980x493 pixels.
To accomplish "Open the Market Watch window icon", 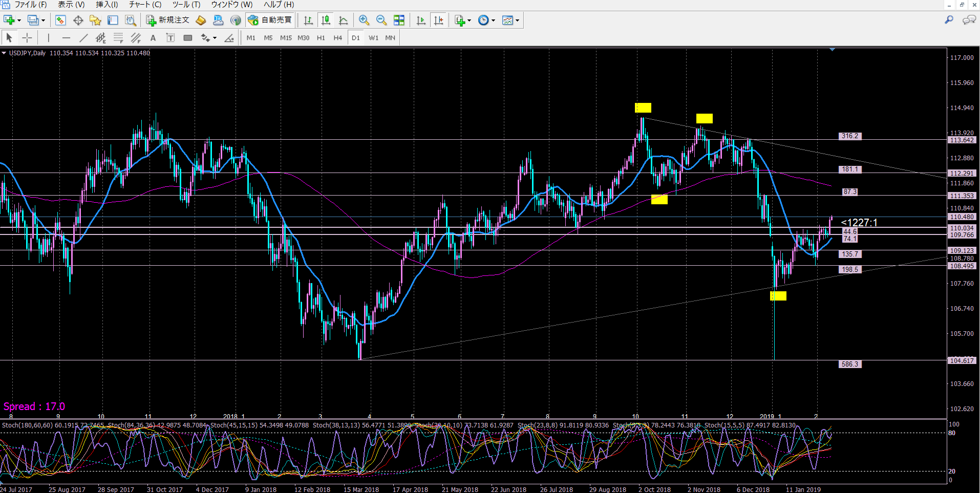I will [x=60, y=20].
